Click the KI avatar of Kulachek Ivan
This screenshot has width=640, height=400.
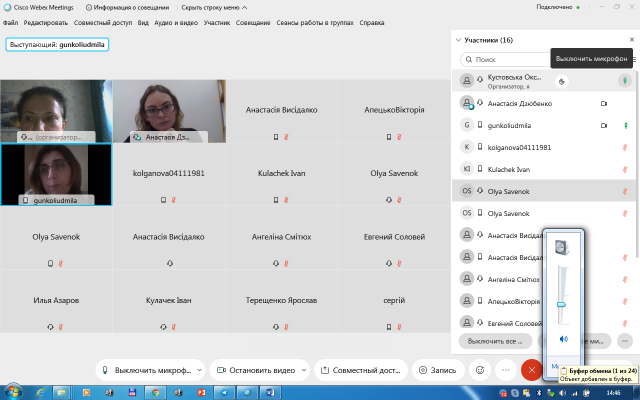tap(467, 169)
